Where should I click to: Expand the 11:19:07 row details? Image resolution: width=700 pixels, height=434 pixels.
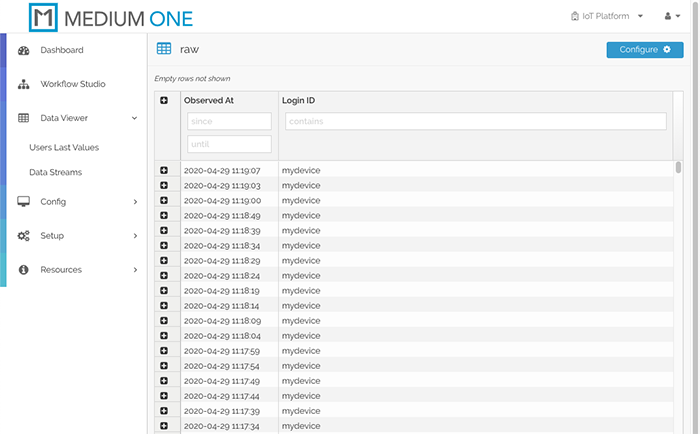164,171
